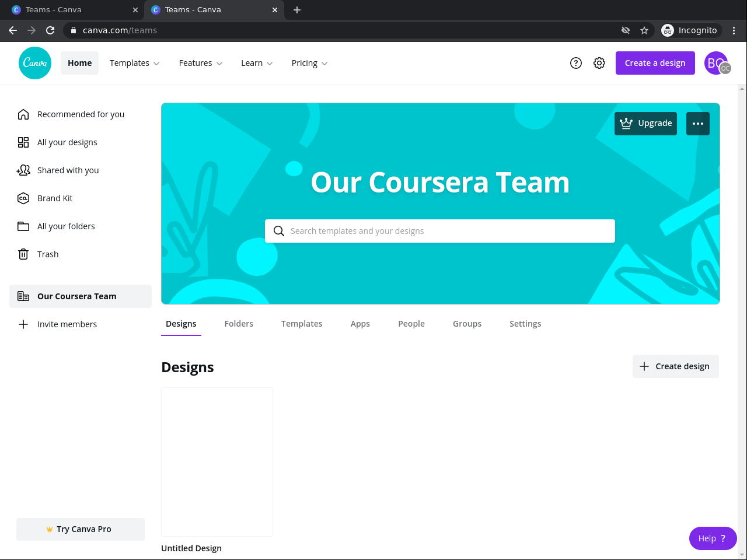The image size is (747, 560).
Task: Open the three-dots team banner menu
Action: click(698, 124)
